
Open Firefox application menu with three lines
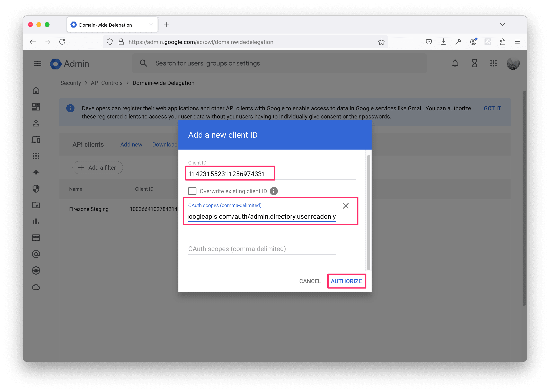tap(517, 42)
